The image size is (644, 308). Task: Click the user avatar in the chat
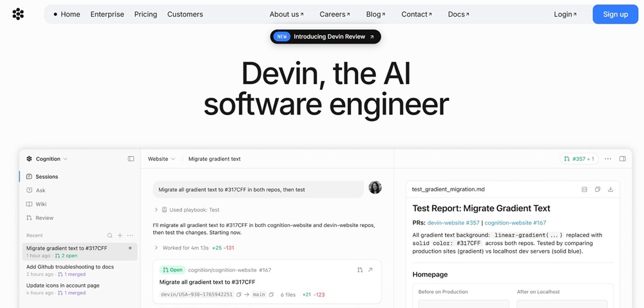click(x=375, y=188)
